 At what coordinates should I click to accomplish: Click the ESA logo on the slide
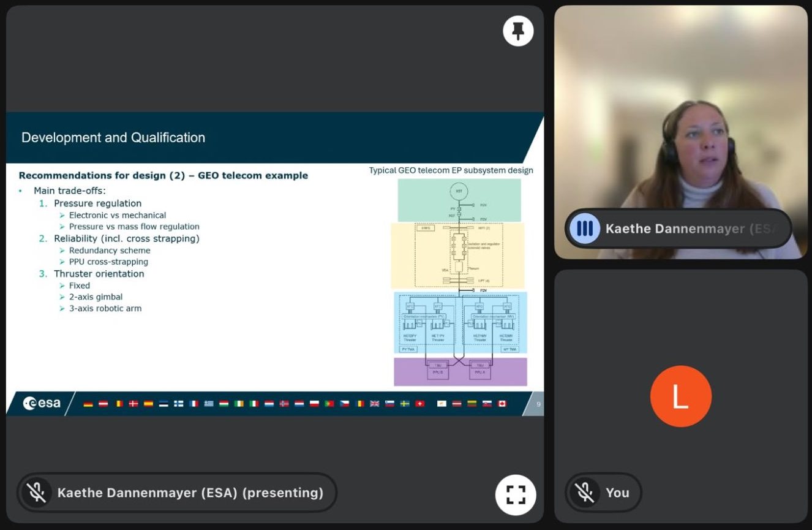point(42,403)
